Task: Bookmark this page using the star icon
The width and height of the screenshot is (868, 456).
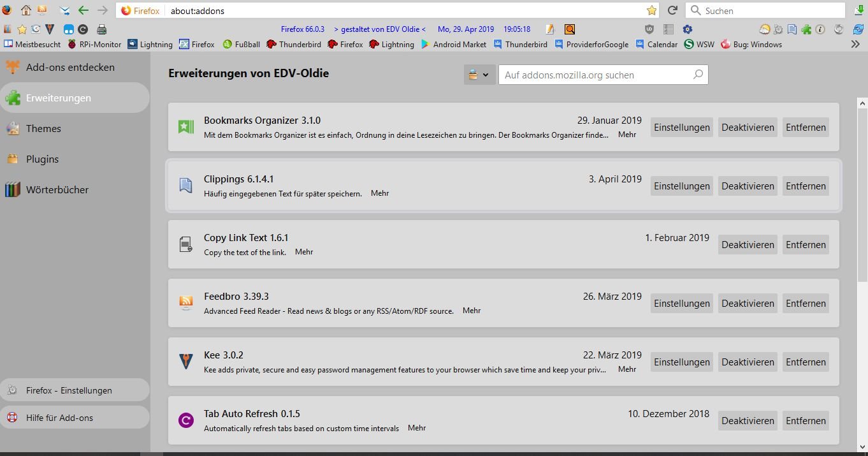Action: point(651,10)
